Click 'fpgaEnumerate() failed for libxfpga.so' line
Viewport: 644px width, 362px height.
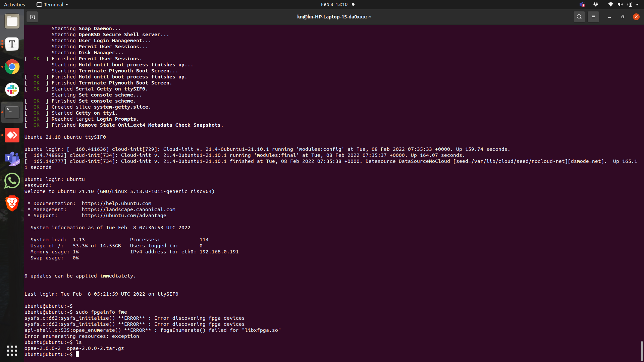(x=153, y=330)
